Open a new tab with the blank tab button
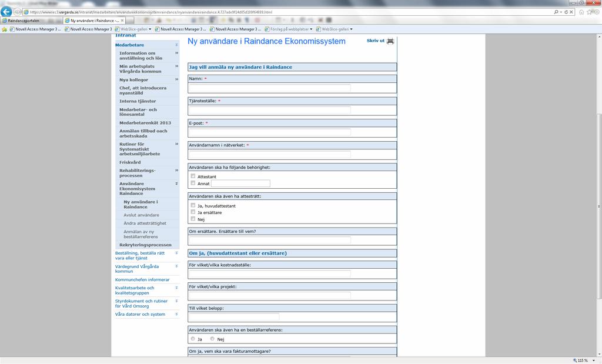Image resolution: width=602 pixels, height=364 pixels. pos(130,21)
